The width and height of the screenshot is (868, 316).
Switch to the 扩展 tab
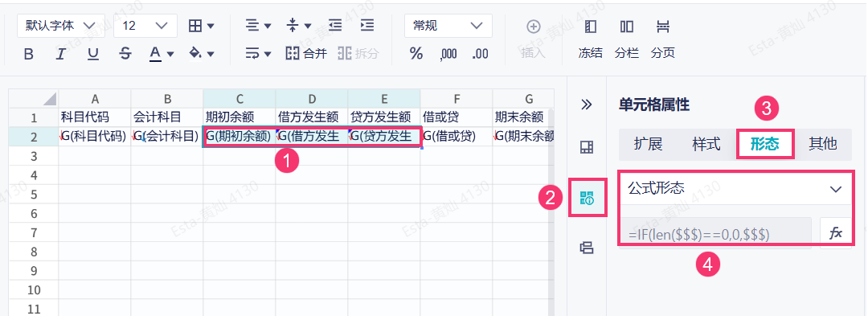pos(648,144)
